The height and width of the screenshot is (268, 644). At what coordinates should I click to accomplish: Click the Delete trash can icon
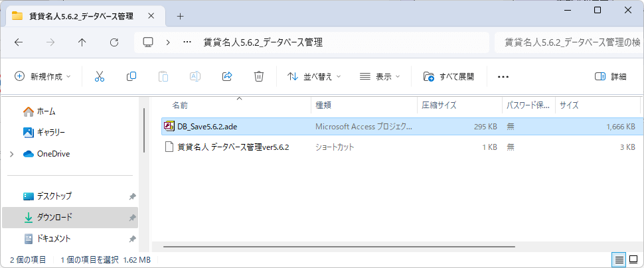pos(259,76)
